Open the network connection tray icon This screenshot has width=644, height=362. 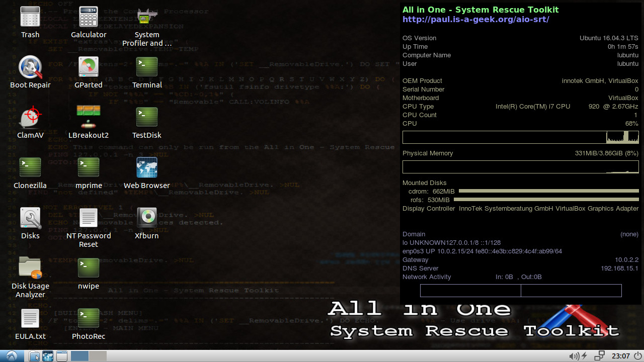pos(599,356)
